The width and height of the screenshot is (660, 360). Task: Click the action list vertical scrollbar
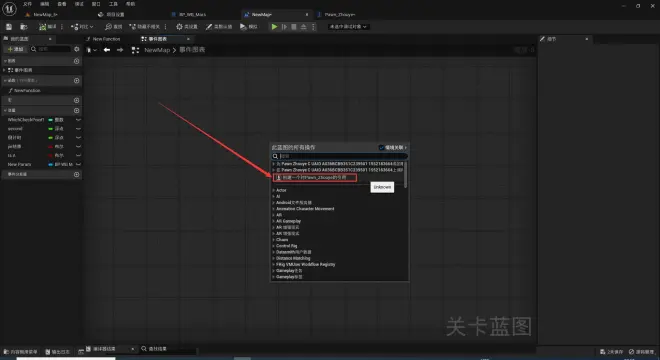406,175
